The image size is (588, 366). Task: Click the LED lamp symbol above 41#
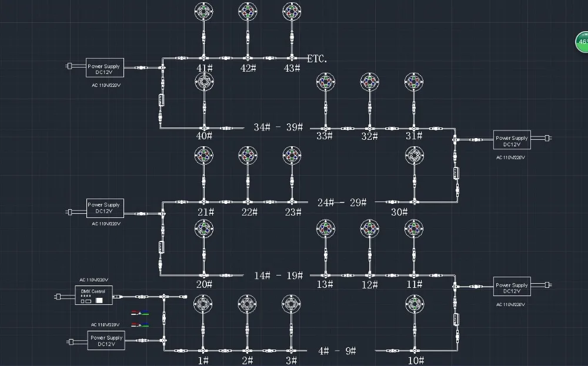(204, 12)
